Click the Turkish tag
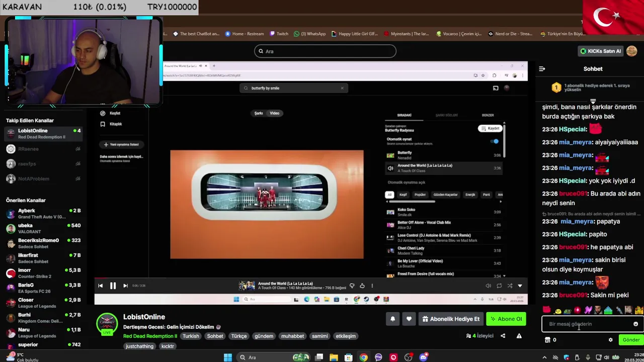This screenshot has width=644, height=362. point(191,336)
